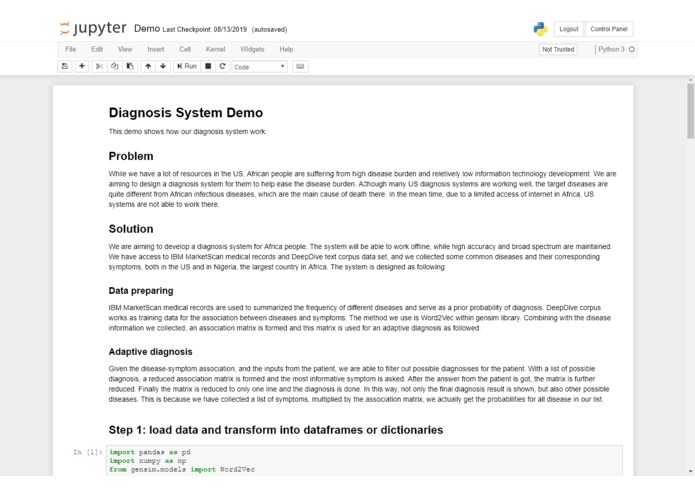Click the scrollbar down arrow
The height and width of the screenshot is (494, 695).
pos(690,471)
